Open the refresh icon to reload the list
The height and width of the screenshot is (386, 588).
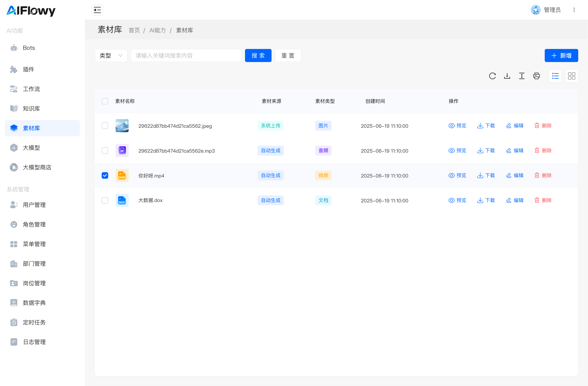click(x=492, y=76)
